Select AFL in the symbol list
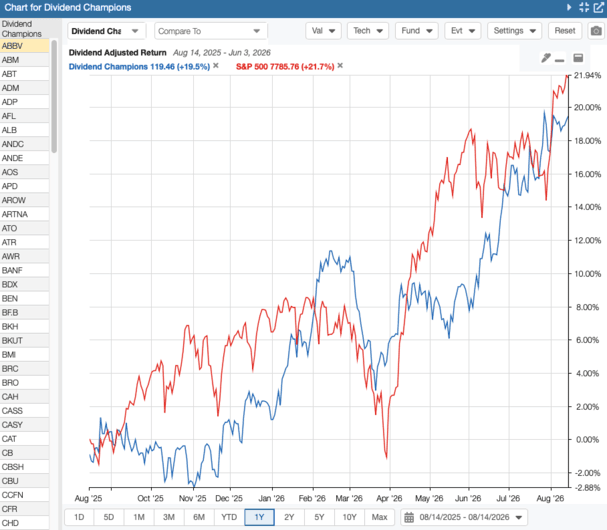This screenshot has width=607, height=530. [x=24, y=116]
